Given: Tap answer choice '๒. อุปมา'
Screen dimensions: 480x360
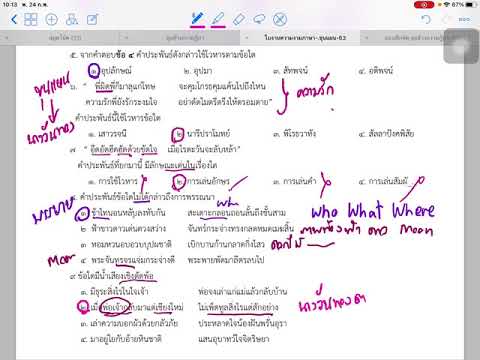Looking at the screenshot, I should pos(198,71).
